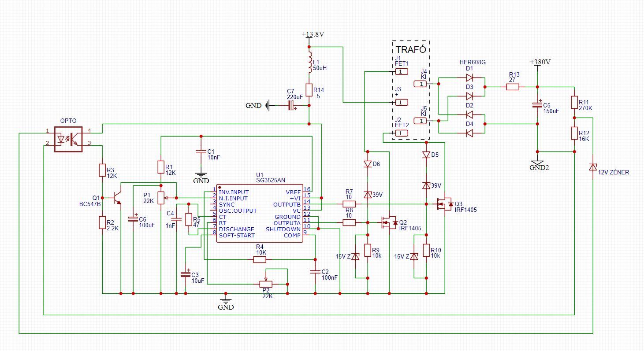Select the "+13.8V" supply label
The image size is (644, 351).
click(x=313, y=34)
